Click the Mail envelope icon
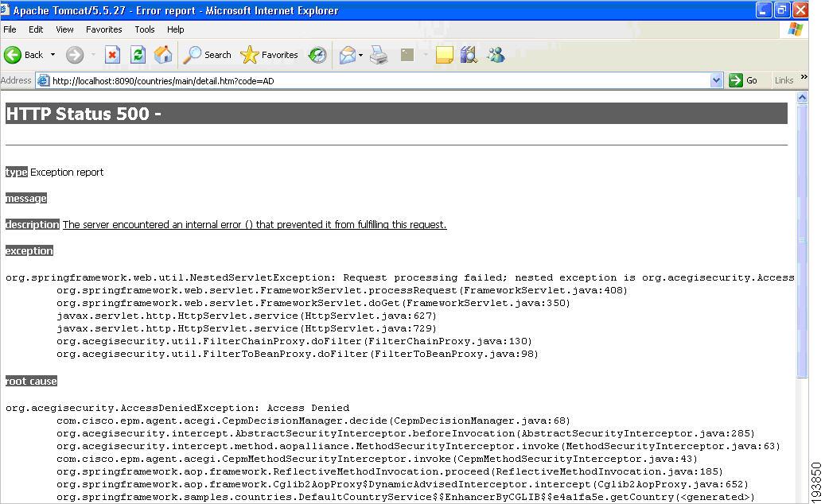This screenshot has height=504, width=825. [x=347, y=55]
